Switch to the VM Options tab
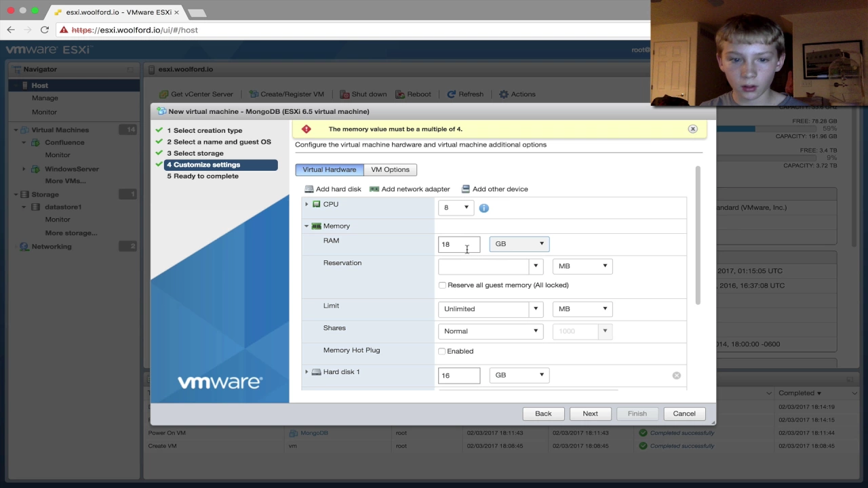This screenshot has height=488, width=868. click(x=390, y=169)
